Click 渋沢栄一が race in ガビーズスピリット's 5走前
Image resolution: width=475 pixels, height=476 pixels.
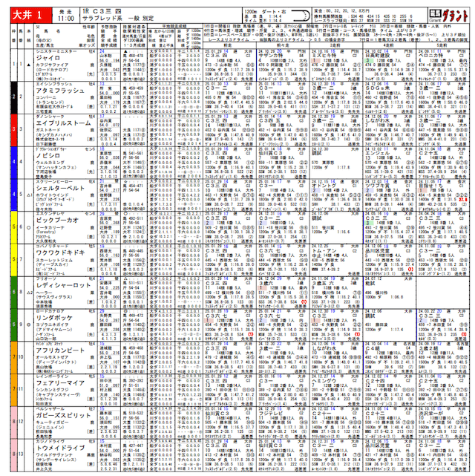pyautogui.click(x=431, y=413)
